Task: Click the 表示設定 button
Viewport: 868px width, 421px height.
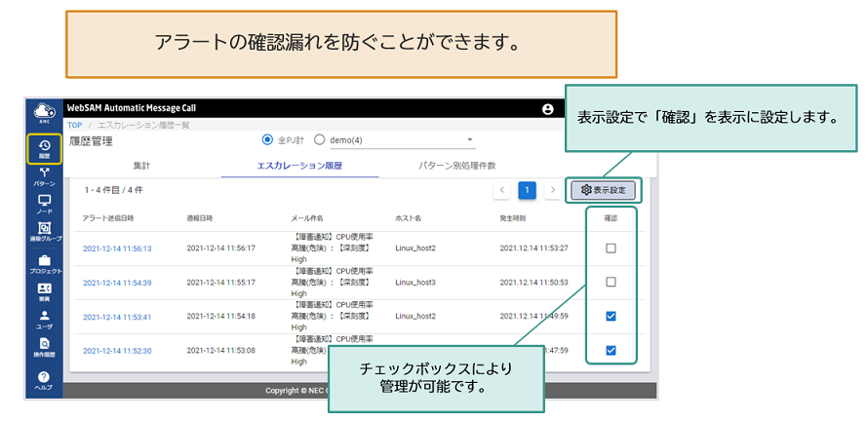Action: tap(604, 190)
